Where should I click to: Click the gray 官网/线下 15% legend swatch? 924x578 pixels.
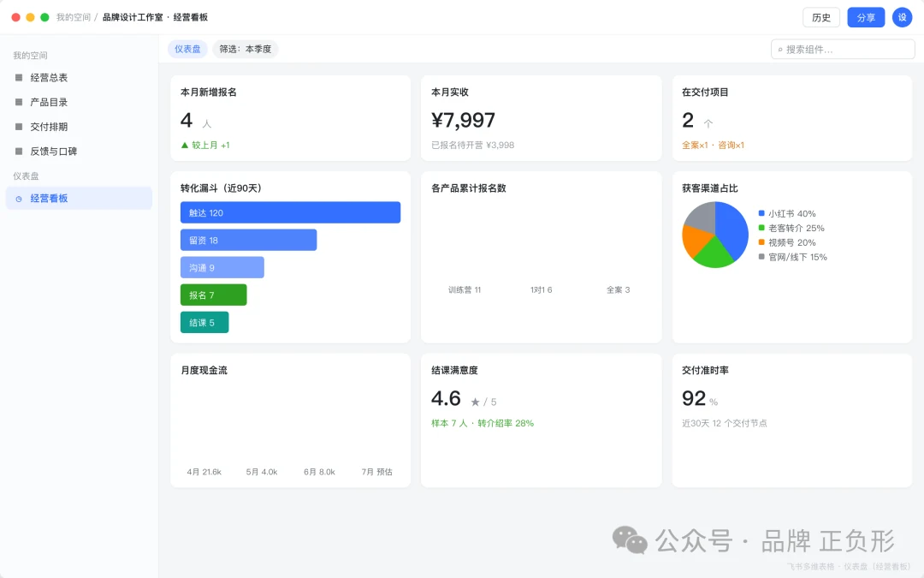click(761, 257)
